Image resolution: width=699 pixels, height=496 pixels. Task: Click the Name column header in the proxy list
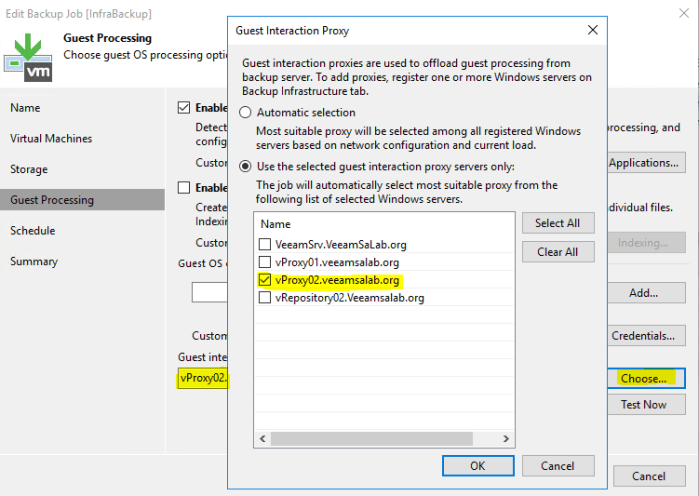(x=276, y=224)
